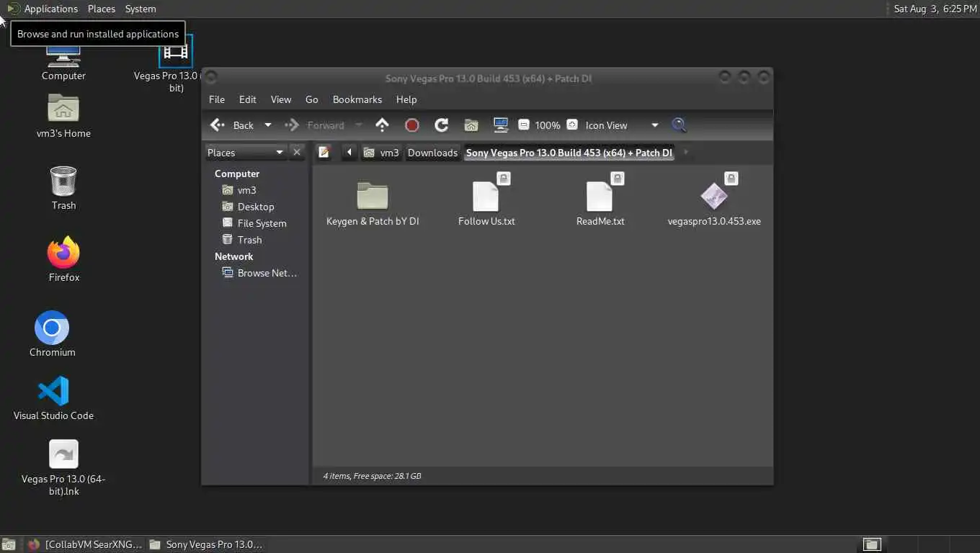This screenshot has width=980, height=553.
Task: Zoom in with the plus icon
Action: pos(572,125)
